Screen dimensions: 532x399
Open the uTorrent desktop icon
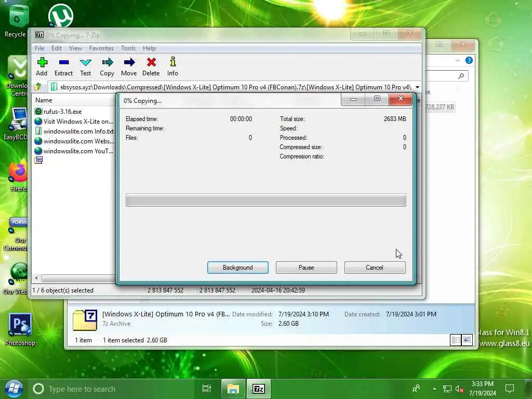tap(61, 16)
